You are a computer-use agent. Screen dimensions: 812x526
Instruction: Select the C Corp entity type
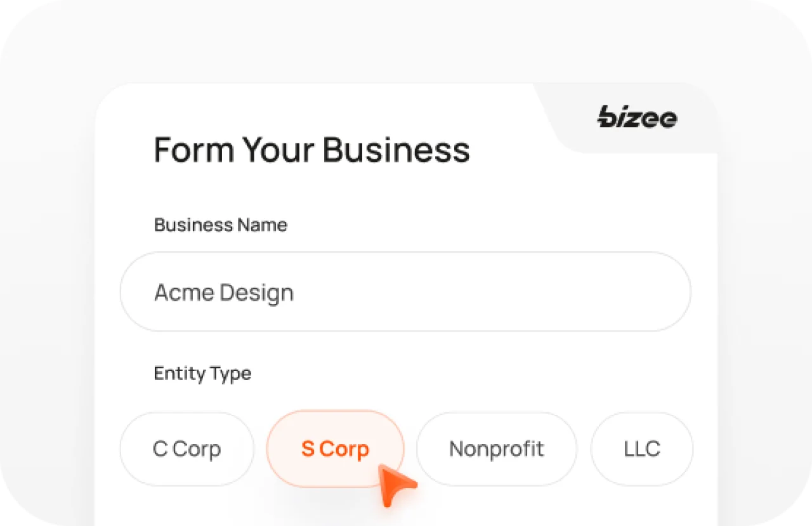tap(187, 449)
